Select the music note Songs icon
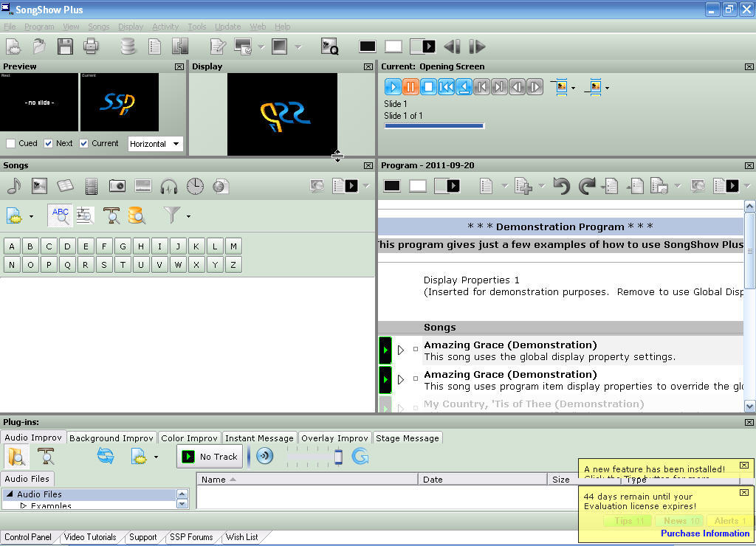 click(14, 186)
